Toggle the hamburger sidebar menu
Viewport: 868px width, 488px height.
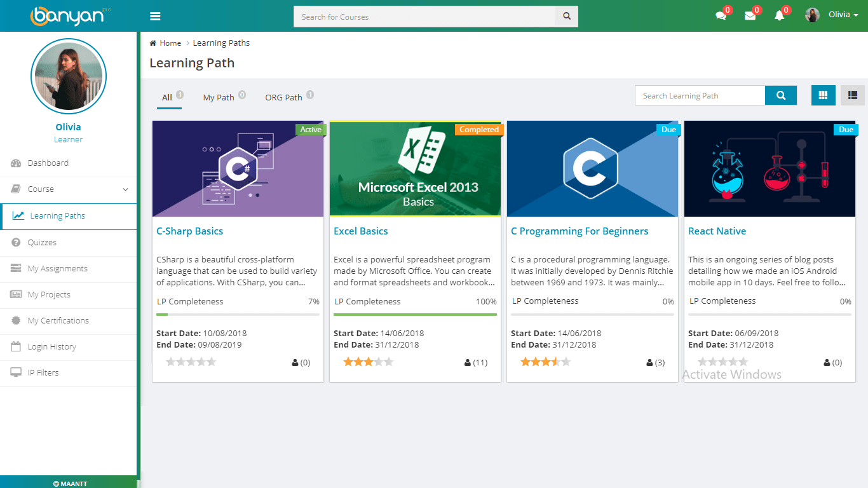tap(155, 17)
